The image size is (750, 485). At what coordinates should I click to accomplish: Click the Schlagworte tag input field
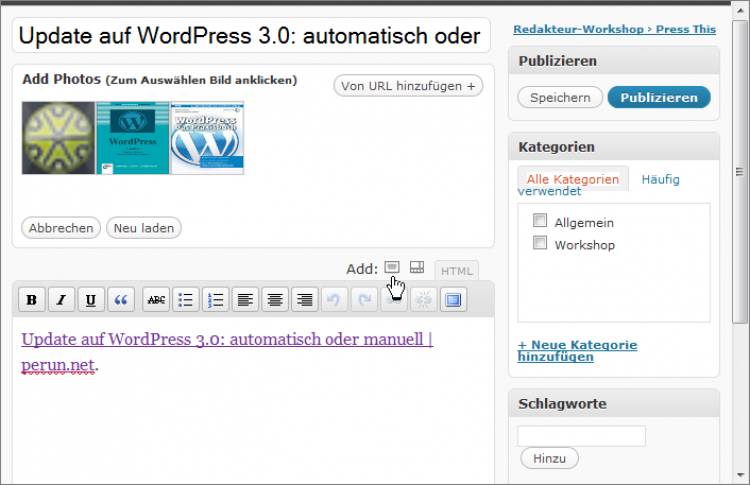coord(581,436)
